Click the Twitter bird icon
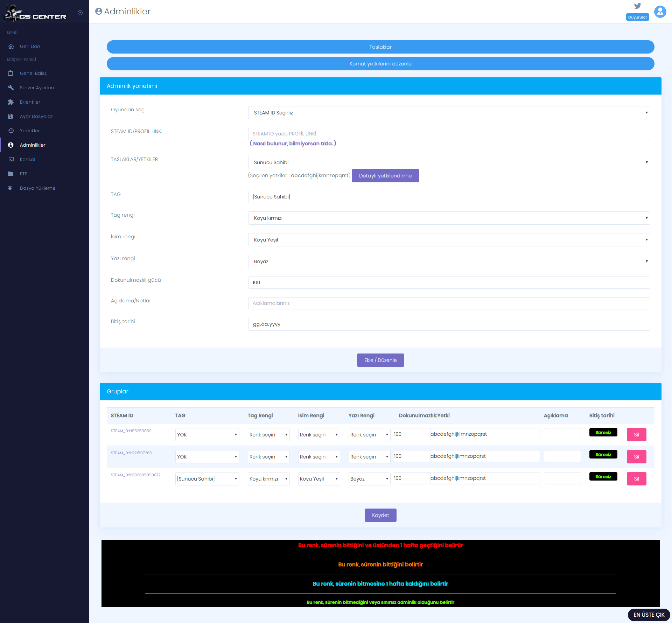 (637, 6)
